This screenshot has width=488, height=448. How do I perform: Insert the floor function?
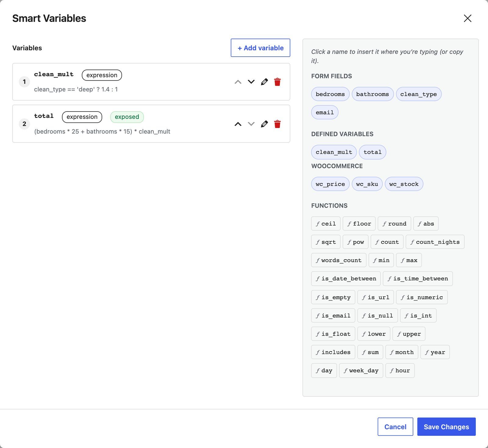(359, 223)
